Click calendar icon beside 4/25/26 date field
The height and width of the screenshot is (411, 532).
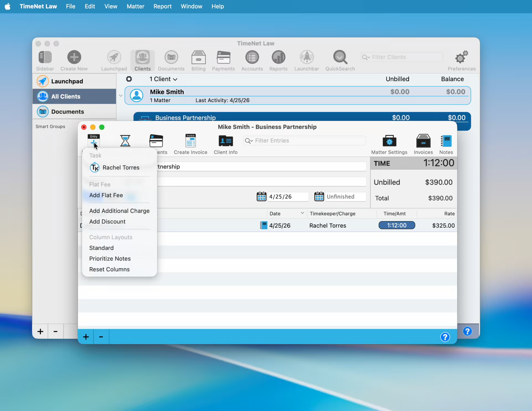click(x=261, y=196)
